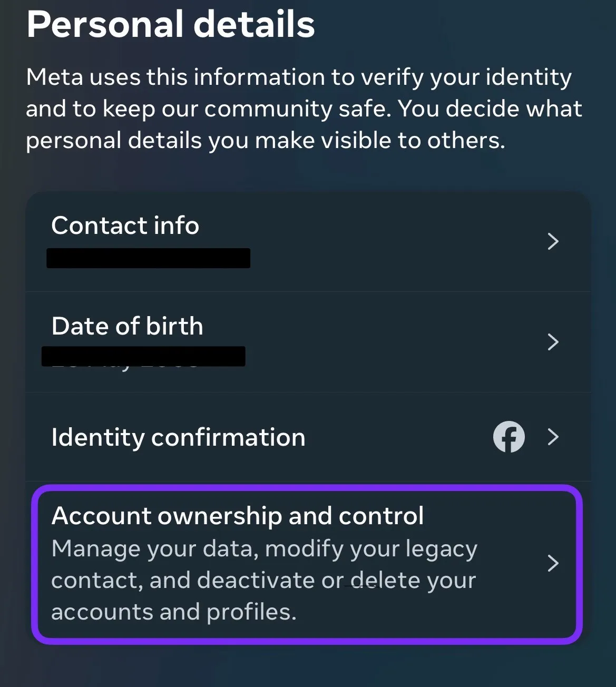Screen dimensions: 616x687
Task: Click the redacted date of birth value
Action: (143, 356)
